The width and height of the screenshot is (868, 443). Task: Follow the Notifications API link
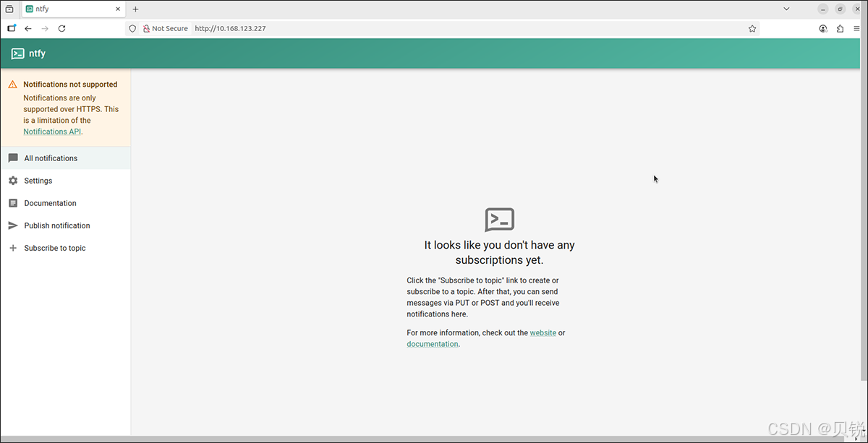[52, 132]
